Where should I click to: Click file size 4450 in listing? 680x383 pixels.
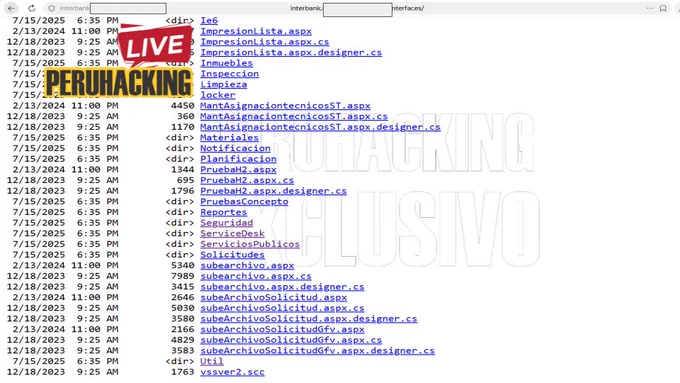click(x=183, y=105)
